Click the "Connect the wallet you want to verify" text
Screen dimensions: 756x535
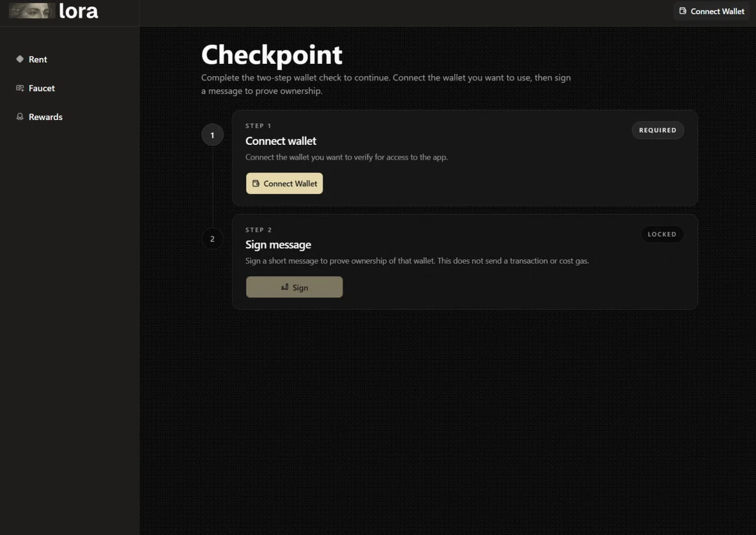click(347, 157)
